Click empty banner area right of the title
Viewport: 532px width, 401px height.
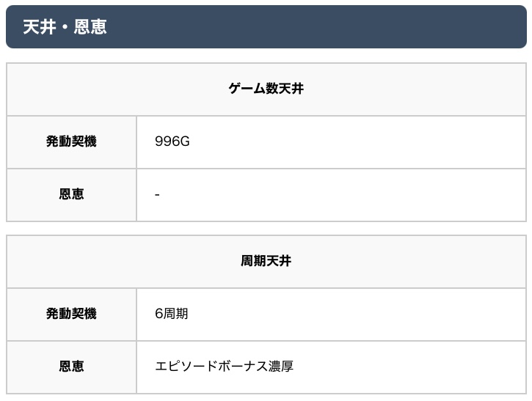click(330, 26)
